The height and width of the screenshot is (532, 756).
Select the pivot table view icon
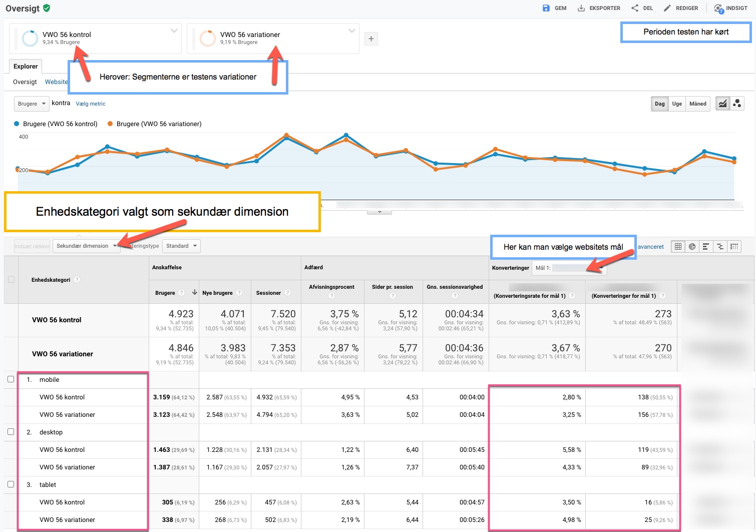[x=734, y=246]
